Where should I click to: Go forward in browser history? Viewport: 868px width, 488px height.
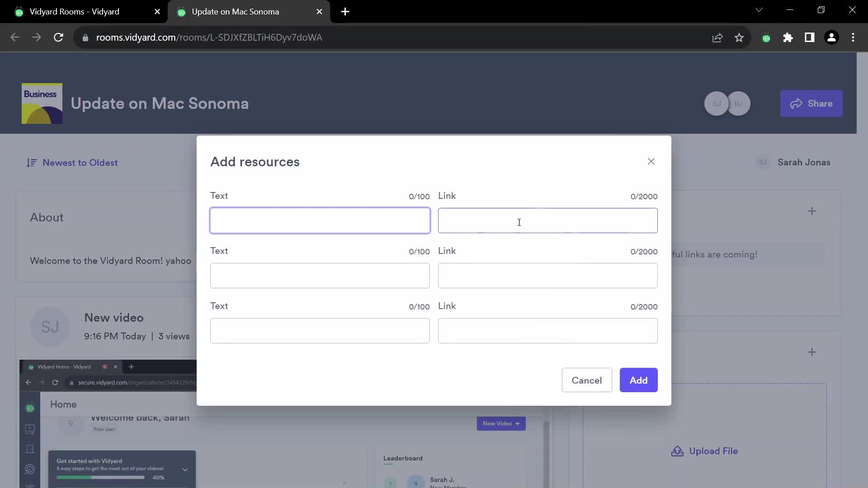(37, 38)
